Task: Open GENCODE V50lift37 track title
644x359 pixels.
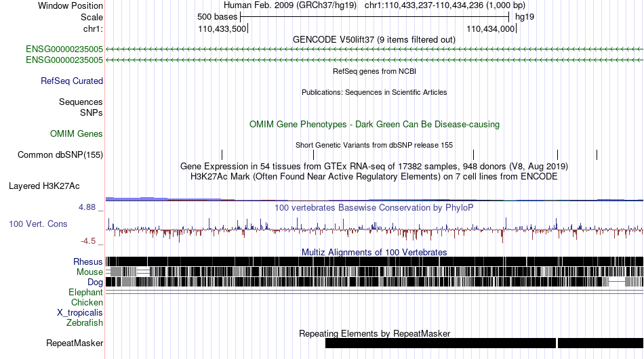Action: point(374,40)
